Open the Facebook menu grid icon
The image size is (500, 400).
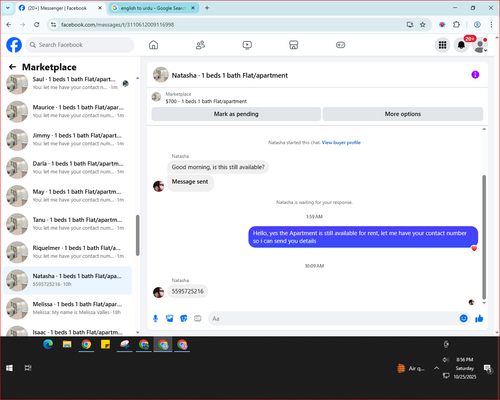click(x=442, y=45)
